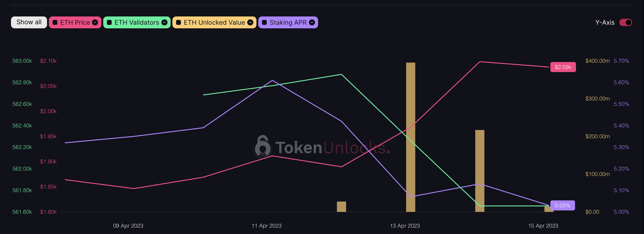The height and width of the screenshot is (234, 644).
Task: Click the pink $2.09k price badge
Action: [563, 67]
